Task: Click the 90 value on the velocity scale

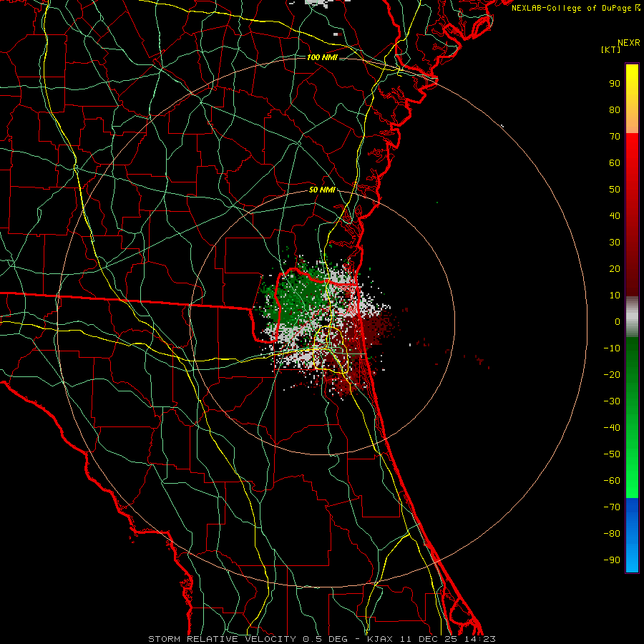Action: pyautogui.click(x=615, y=84)
